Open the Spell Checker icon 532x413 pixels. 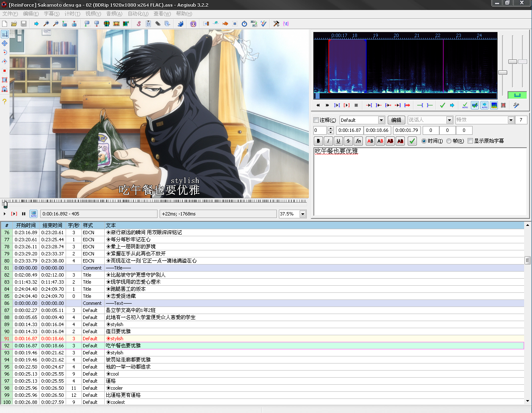(264, 24)
